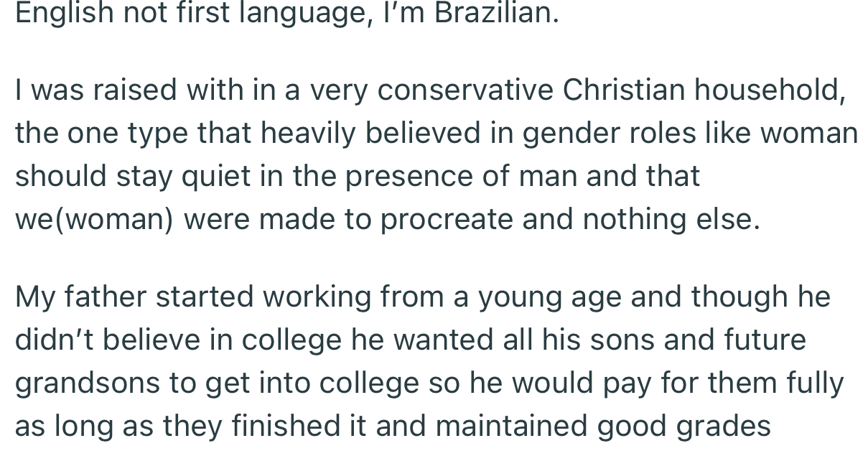Click the word 'grandsons'
868x456 pixels.
88,384
